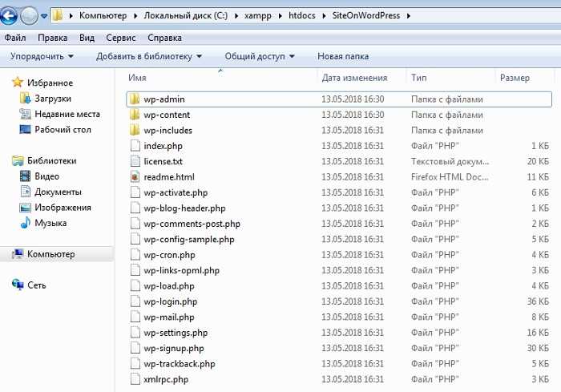This screenshot has height=392, width=561.
Task: Select the wp-blog-header.php file icon
Action: 135,208
